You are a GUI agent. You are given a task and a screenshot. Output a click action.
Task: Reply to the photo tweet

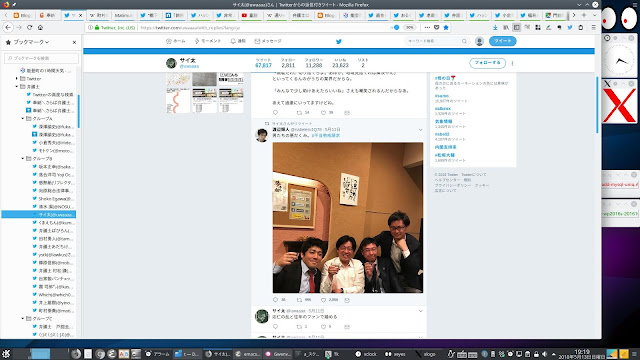276,300
